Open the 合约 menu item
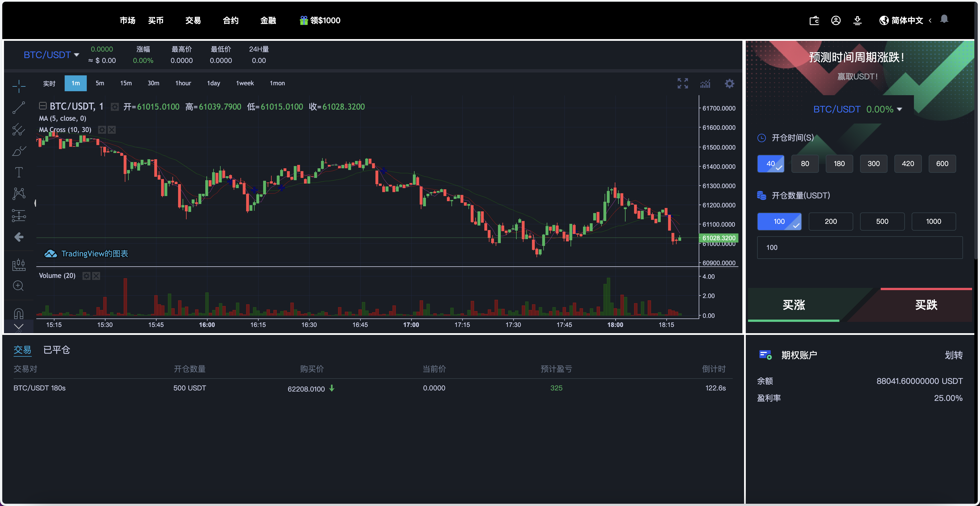Image resolution: width=980 pixels, height=506 pixels. click(x=231, y=20)
